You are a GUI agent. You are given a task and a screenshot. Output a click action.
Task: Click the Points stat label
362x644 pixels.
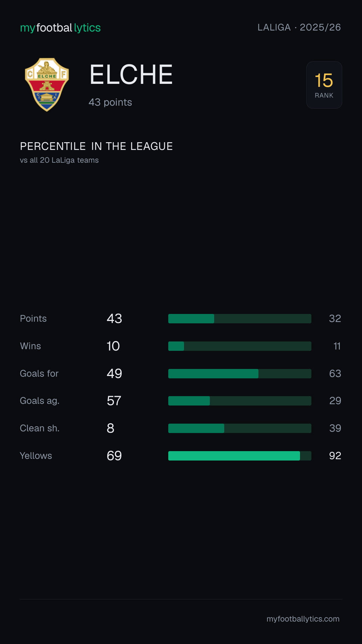click(33, 319)
